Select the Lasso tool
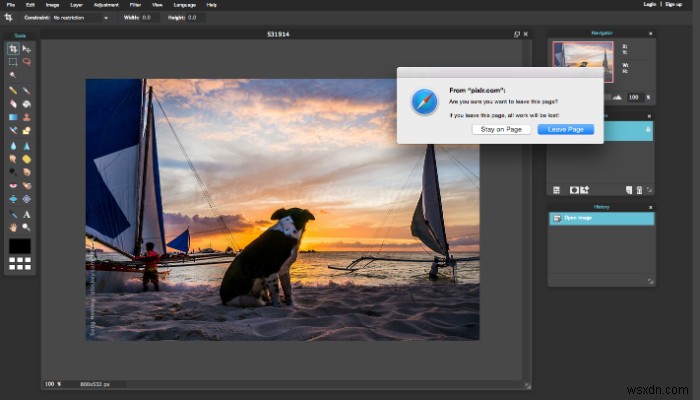This screenshot has width=700, height=400. pos(26,61)
